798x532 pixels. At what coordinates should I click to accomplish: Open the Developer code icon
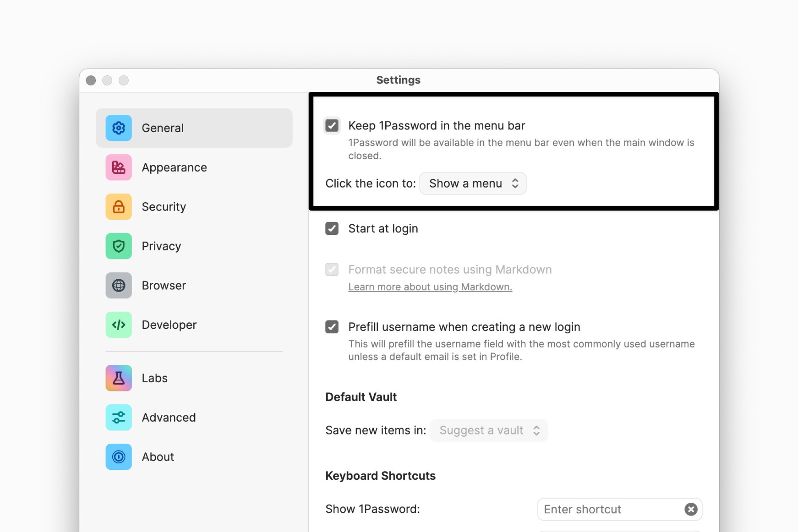click(x=118, y=325)
